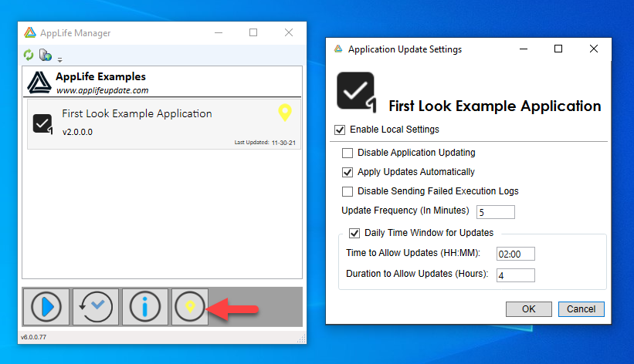Click the blue play launch button

click(46, 307)
